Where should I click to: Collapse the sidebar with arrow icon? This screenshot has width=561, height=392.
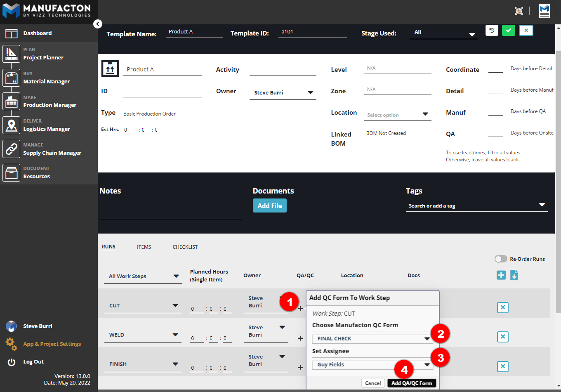tap(98, 24)
